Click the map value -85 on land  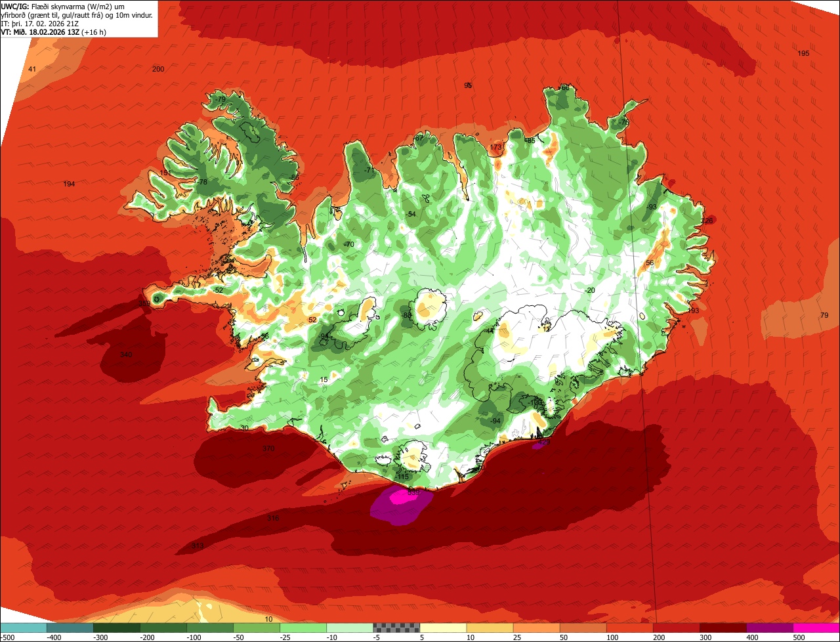[530, 140]
